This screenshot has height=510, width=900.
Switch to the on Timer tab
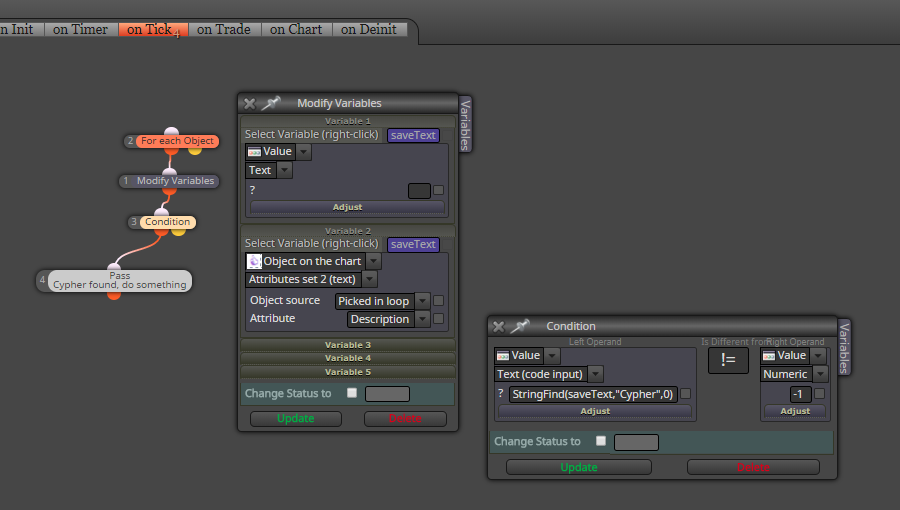[x=80, y=29]
